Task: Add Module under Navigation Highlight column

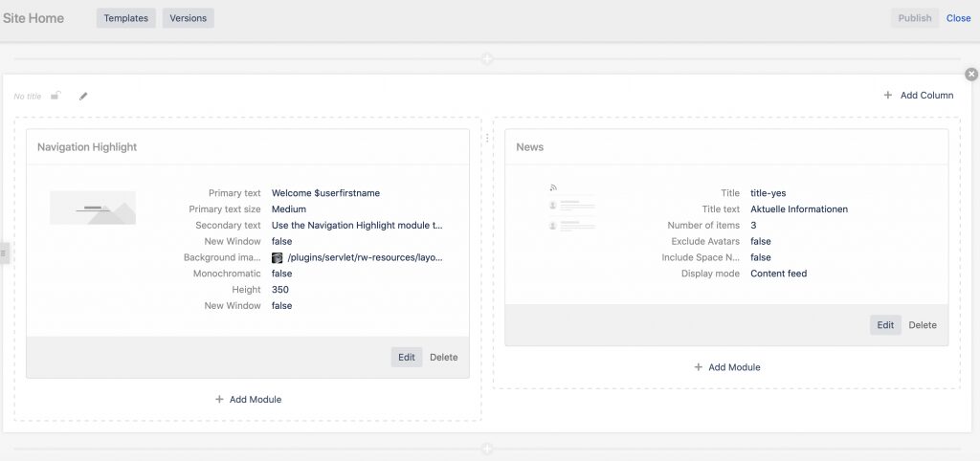Action: 248,399
